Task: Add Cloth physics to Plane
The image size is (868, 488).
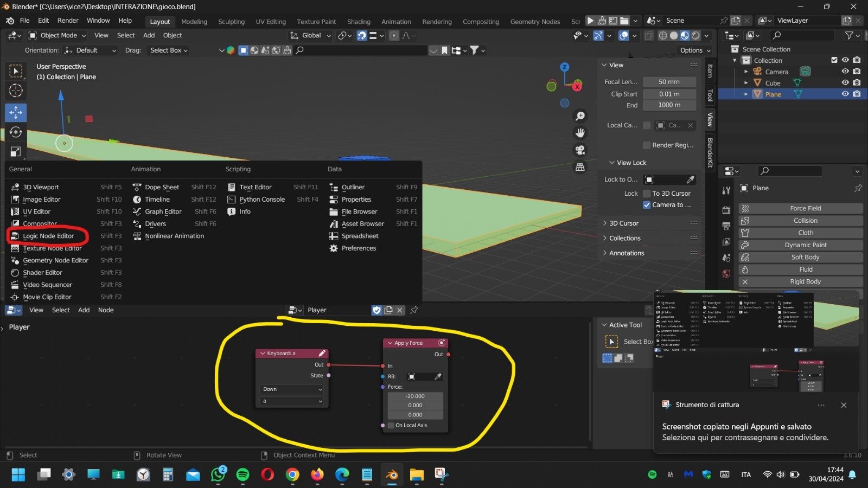Action: coord(800,233)
